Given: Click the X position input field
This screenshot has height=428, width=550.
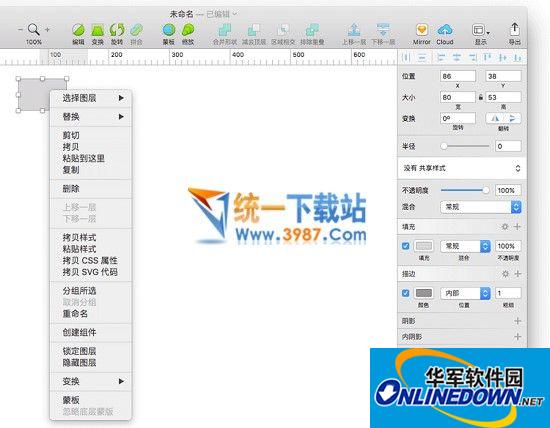Looking at the screenshot, I should [x=458, y=76].
